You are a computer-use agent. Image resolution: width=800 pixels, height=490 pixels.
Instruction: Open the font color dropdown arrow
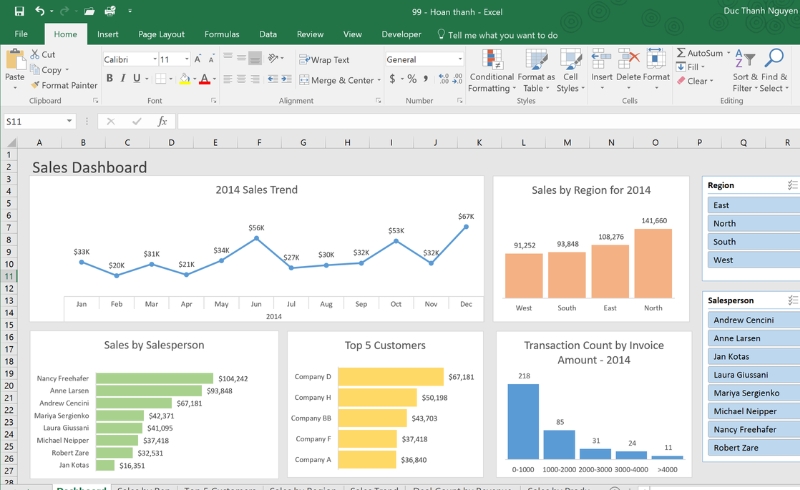pyautogui.click(x=214, y=79)
